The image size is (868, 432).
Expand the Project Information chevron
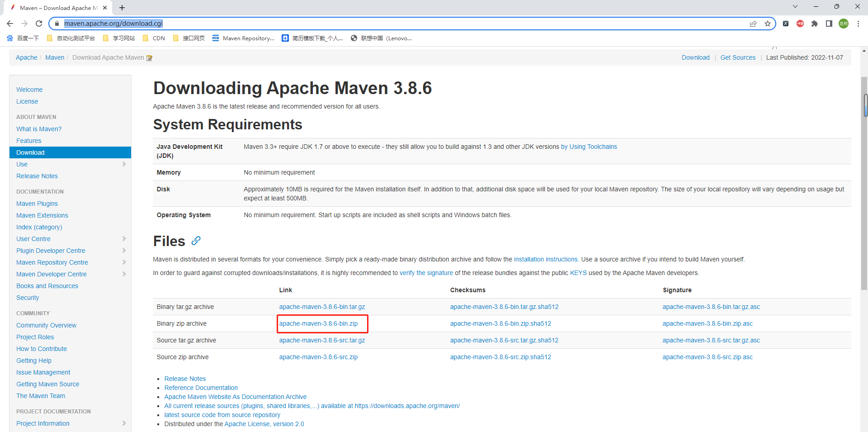pos(124,423)
